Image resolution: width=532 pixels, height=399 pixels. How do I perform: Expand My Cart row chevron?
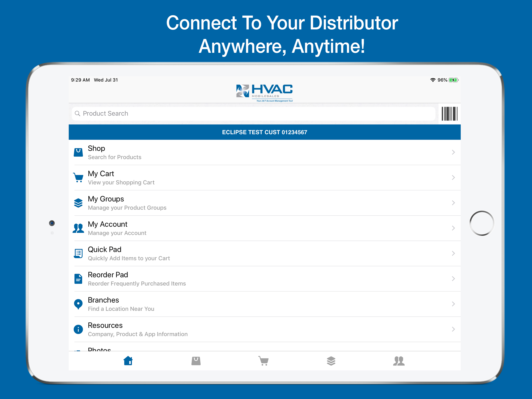tap(453, 178)
